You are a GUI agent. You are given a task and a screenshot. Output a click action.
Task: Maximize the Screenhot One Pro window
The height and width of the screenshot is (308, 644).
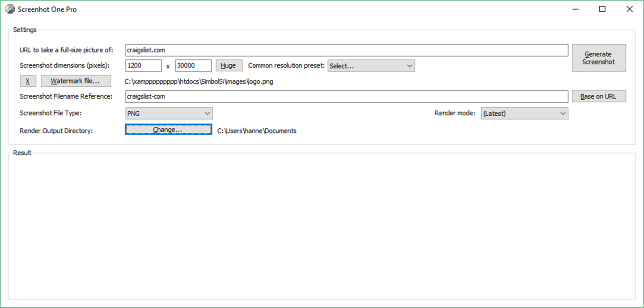[x=602, y=9]
